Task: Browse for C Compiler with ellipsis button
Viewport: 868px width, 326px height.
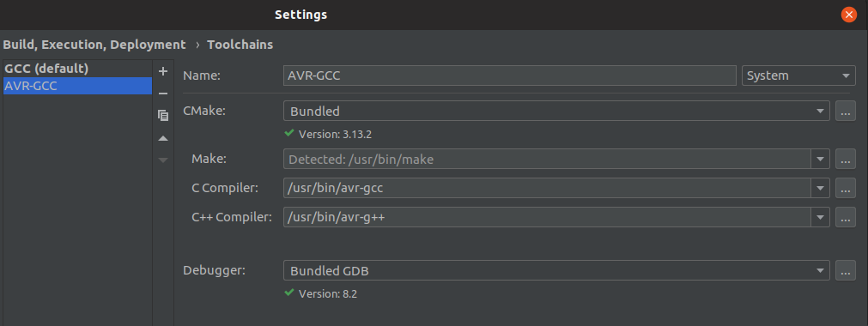Action: coord(845,188)
